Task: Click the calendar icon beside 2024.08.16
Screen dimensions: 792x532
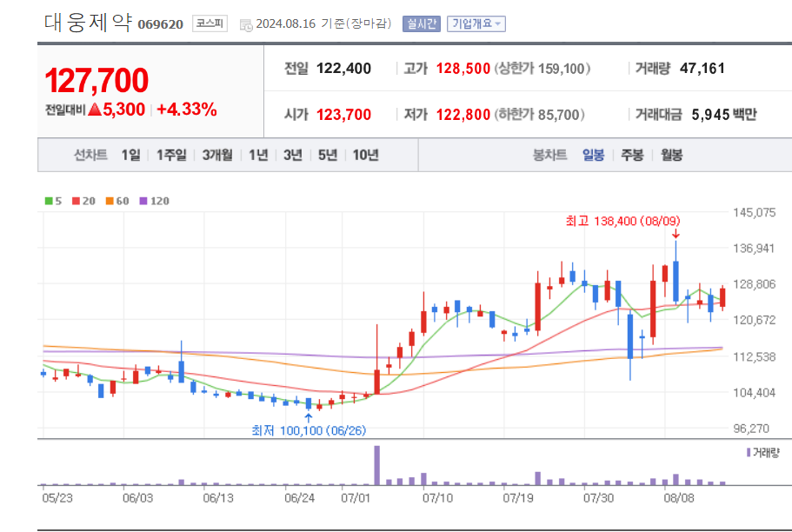Action: pyautogui.click(x=246, y=24)
